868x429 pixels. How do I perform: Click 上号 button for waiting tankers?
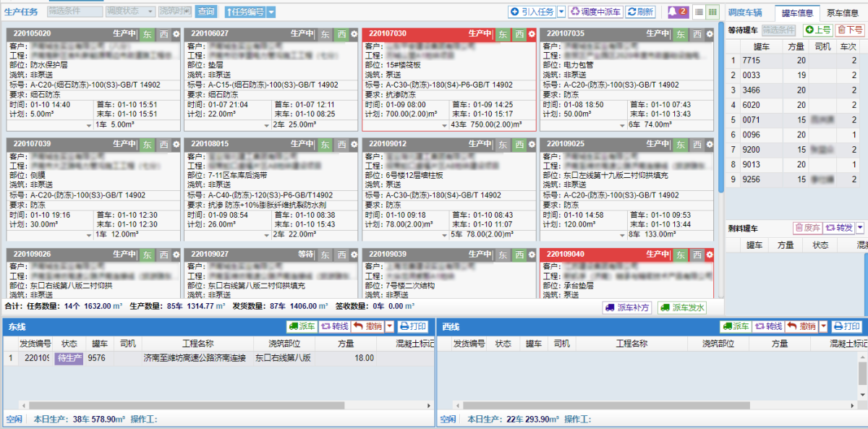point(817,30)
